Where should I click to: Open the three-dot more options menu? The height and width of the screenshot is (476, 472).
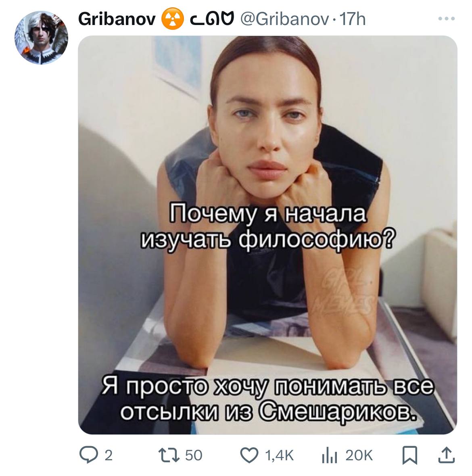click(x=447, y=19)
